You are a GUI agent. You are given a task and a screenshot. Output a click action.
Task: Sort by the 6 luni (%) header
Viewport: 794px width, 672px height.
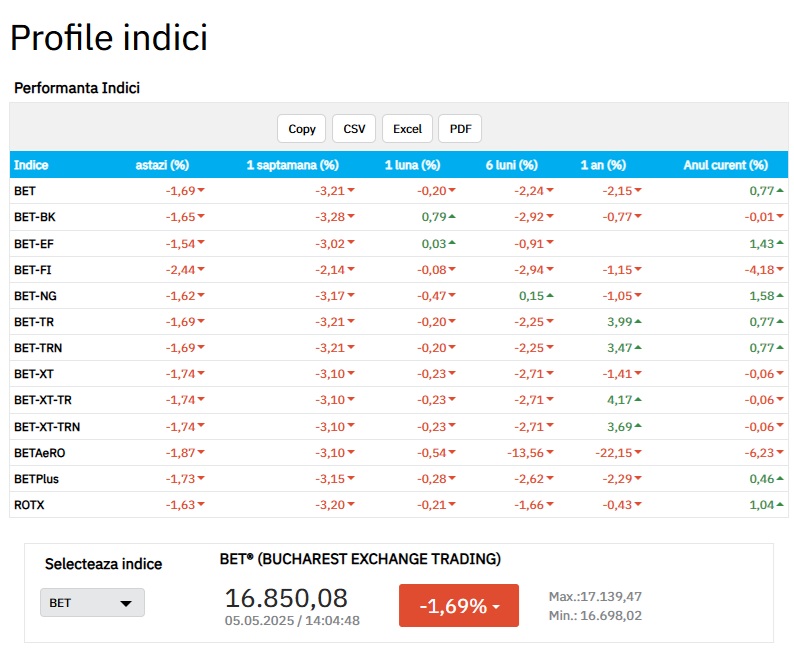click(511, 165)
